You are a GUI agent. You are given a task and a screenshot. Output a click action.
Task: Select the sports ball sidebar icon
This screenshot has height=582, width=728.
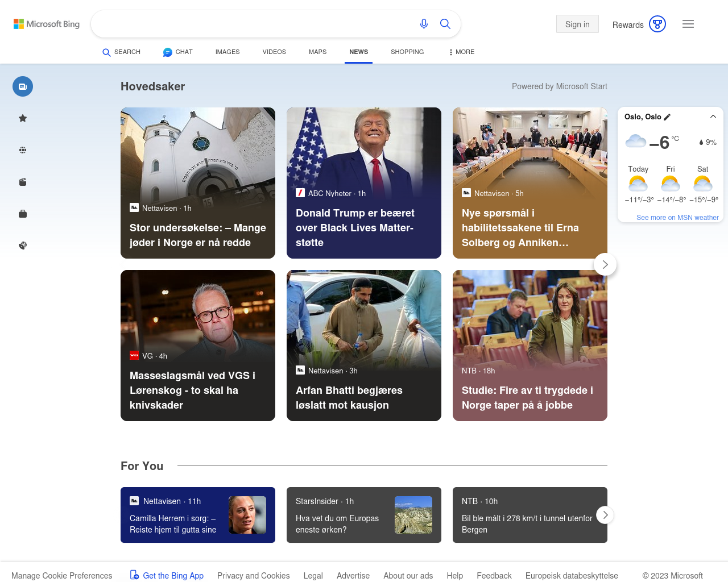pos(23,246)
